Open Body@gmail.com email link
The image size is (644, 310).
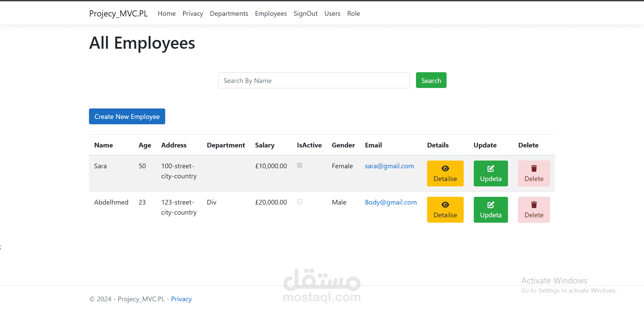391,202
